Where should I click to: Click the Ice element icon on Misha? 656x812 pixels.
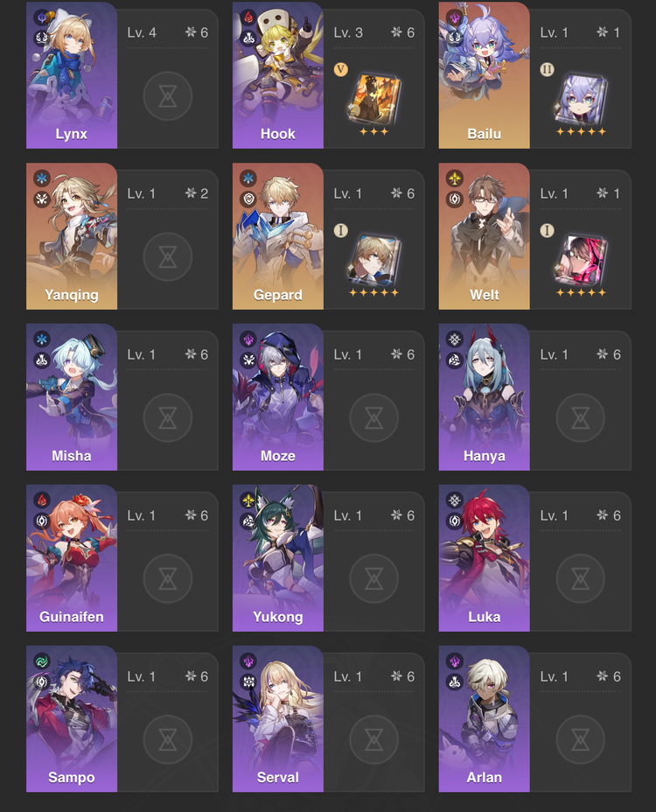[x=42, y=339]
